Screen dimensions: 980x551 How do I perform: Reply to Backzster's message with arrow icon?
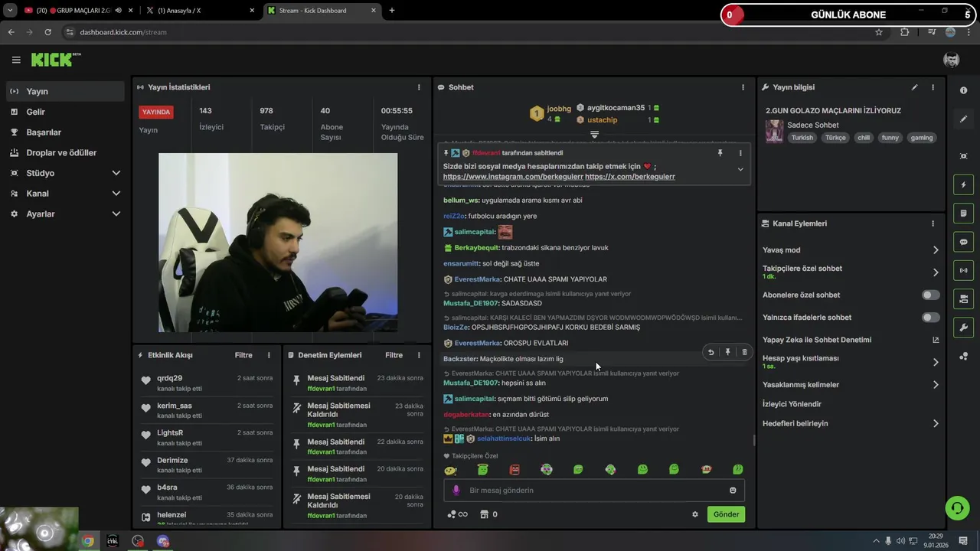(x=710, y=352)
